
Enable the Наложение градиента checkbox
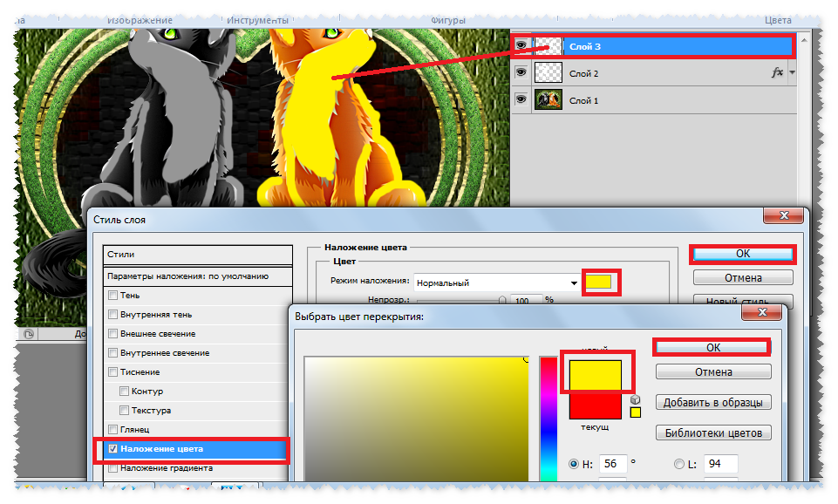click(112, 467)
